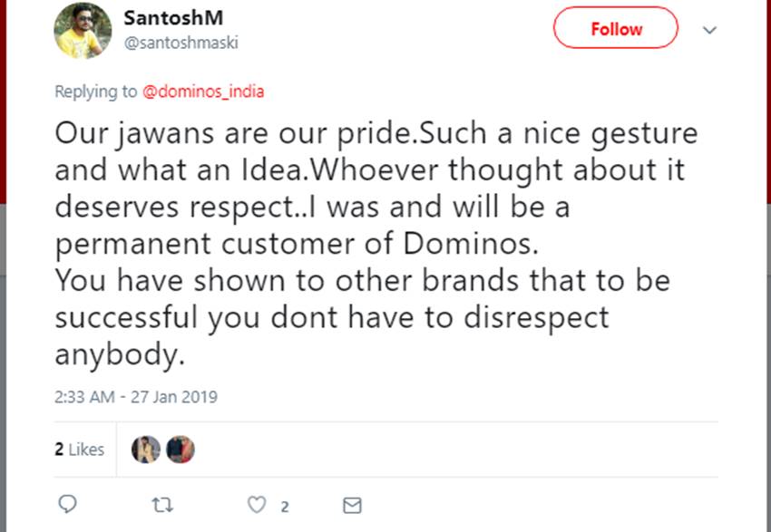Click the reply speech bubble icon
771x532 pixels.
click(66, 504)
